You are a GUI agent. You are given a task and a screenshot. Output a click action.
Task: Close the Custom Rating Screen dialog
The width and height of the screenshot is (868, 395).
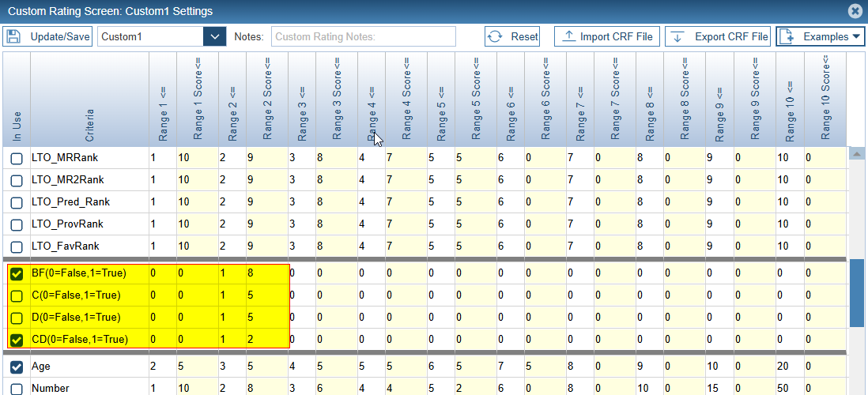pos(855,11)
